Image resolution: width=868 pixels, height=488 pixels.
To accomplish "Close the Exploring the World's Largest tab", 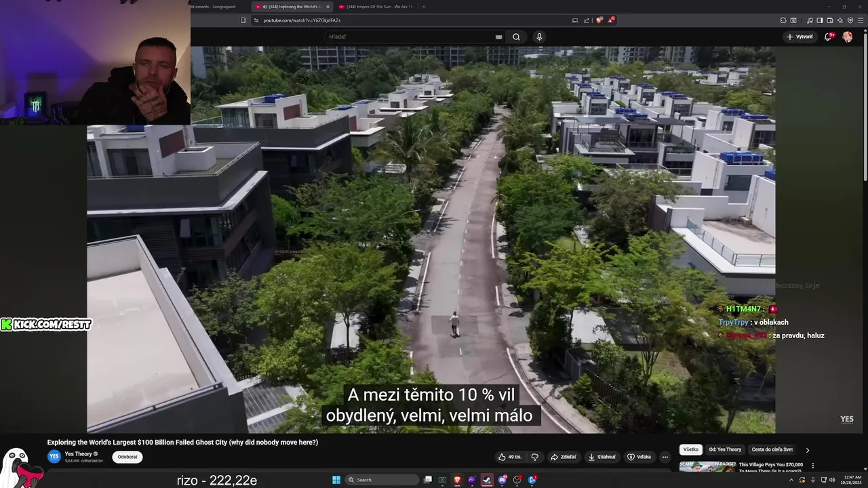I will (328, 7).
